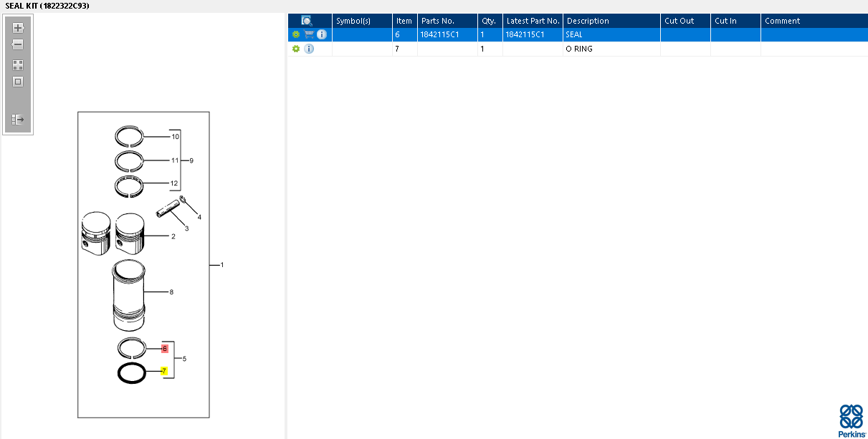
Task: Click the search magnifier icon in table header
Action: [x=307, y=21]
